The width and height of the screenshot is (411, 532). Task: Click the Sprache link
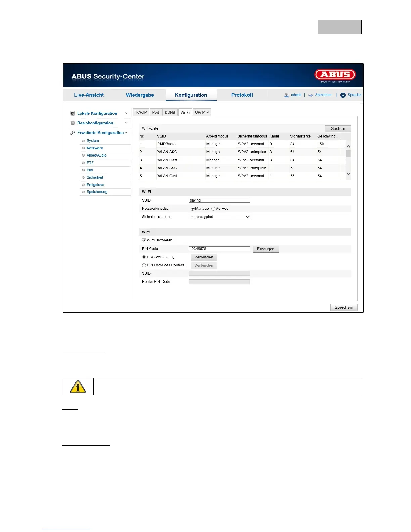(x=354, y=95)
